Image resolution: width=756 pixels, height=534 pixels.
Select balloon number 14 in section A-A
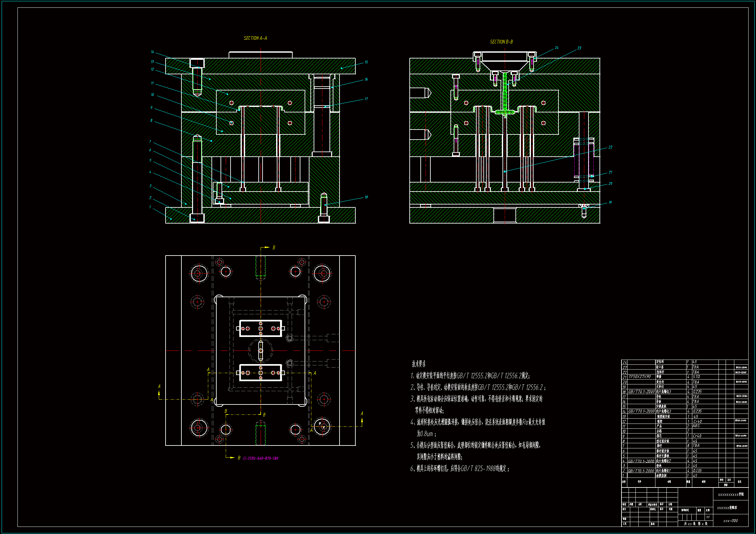[152, 52]
